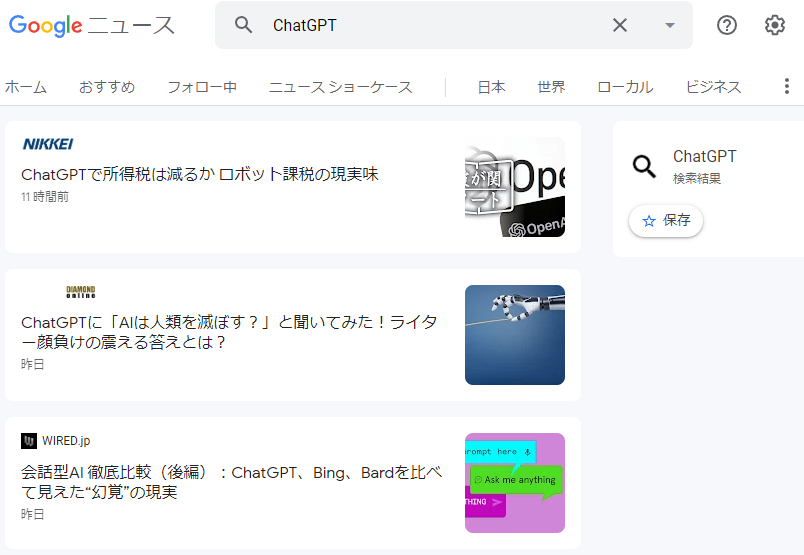Save the search with 保存 button
This screenshot has width=804, height=555.
click(666, 221)
